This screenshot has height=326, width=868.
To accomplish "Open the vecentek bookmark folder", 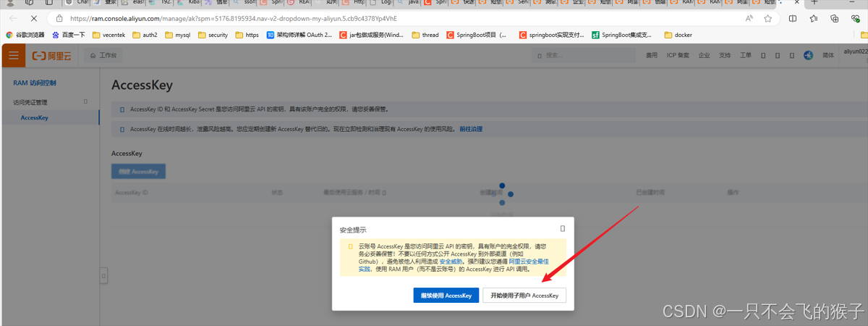I will [x=108, y=34].
